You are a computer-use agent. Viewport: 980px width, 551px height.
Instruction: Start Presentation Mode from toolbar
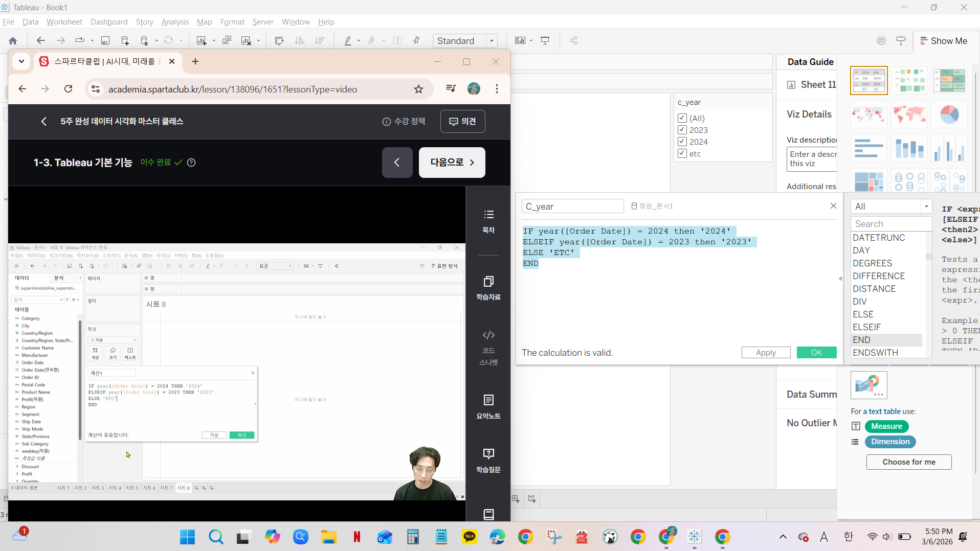[x=545, y=41]
